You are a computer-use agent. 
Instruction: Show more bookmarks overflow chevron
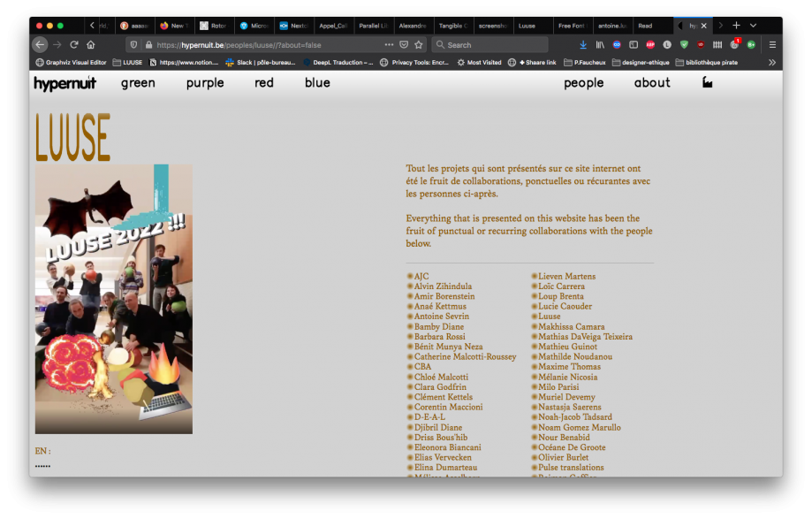(771, 63)
